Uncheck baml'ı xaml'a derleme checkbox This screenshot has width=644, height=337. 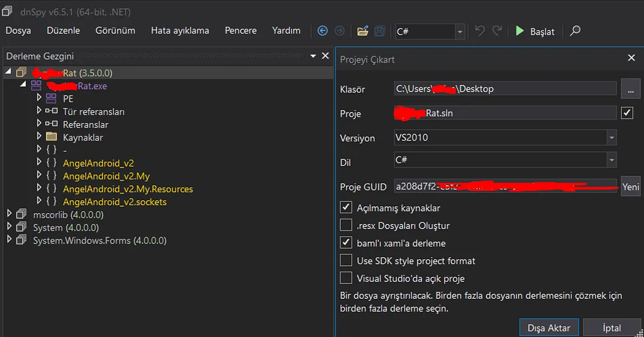pos(346,243)
